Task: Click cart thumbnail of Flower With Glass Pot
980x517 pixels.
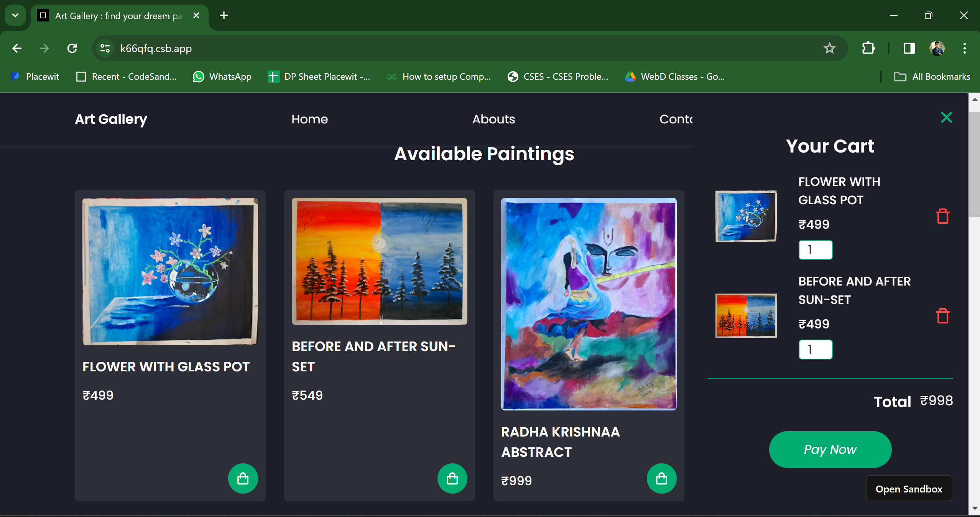Action: click(x=746, y=216)
